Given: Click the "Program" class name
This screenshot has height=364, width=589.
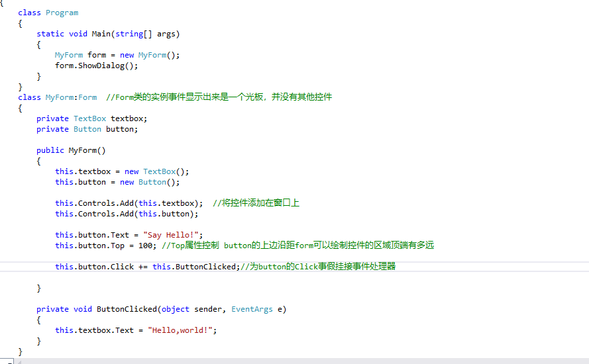Looking at the screenshot, I should coord(62,13).
